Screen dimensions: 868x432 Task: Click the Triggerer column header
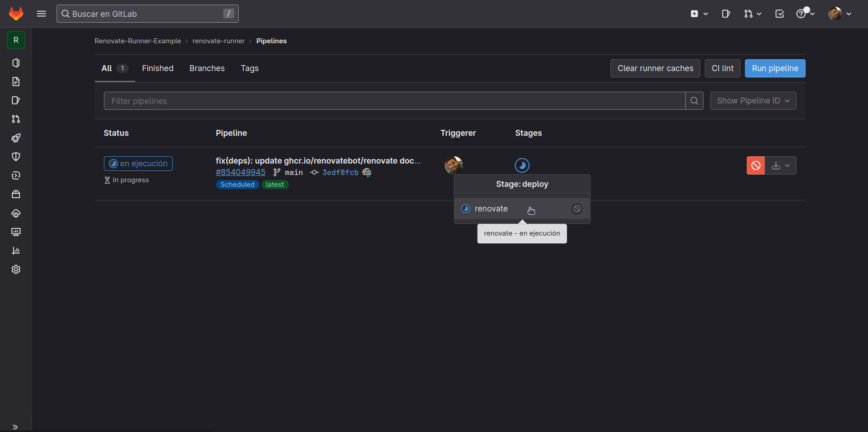[x=458, y=133]
